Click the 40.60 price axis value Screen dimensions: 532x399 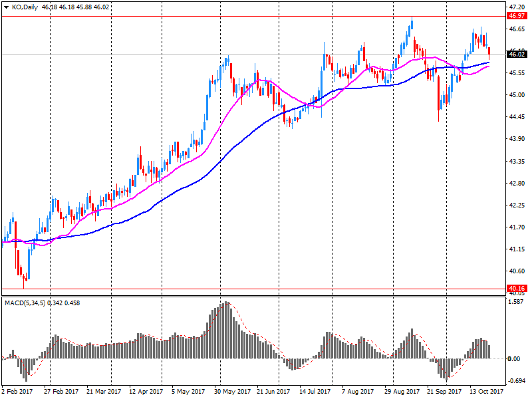click(517, 271)
